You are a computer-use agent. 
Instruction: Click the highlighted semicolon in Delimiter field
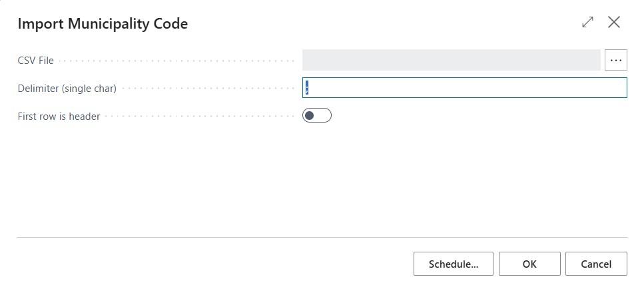point(307,87)
